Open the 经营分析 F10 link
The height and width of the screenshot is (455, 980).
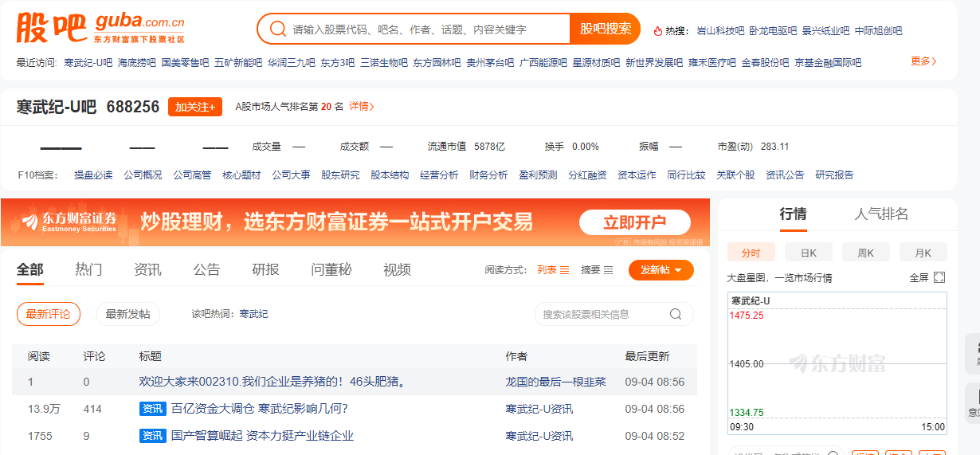coord(439,175)
